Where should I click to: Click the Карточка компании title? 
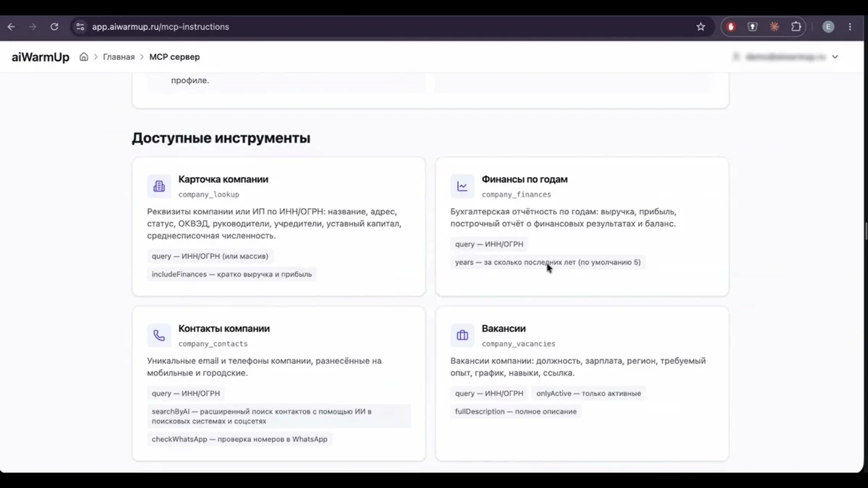pos(224,179)
